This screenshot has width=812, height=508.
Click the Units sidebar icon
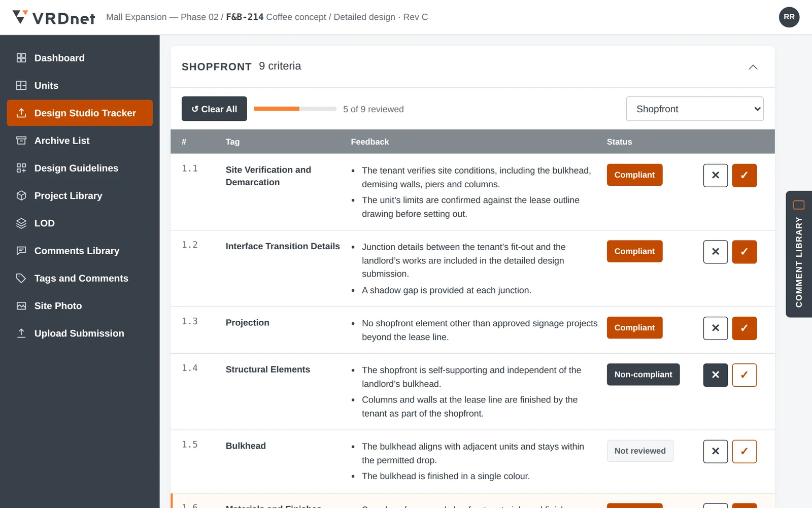point(21,85)
